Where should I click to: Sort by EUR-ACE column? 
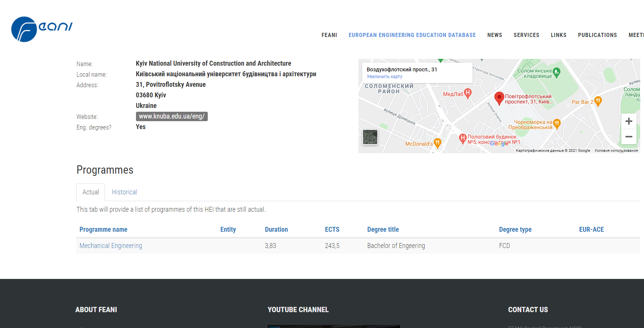tap(591, 229)
